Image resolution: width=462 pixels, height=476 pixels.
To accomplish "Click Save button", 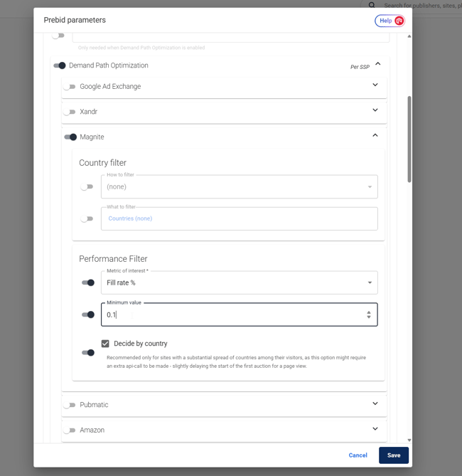I will pos(393,455).
